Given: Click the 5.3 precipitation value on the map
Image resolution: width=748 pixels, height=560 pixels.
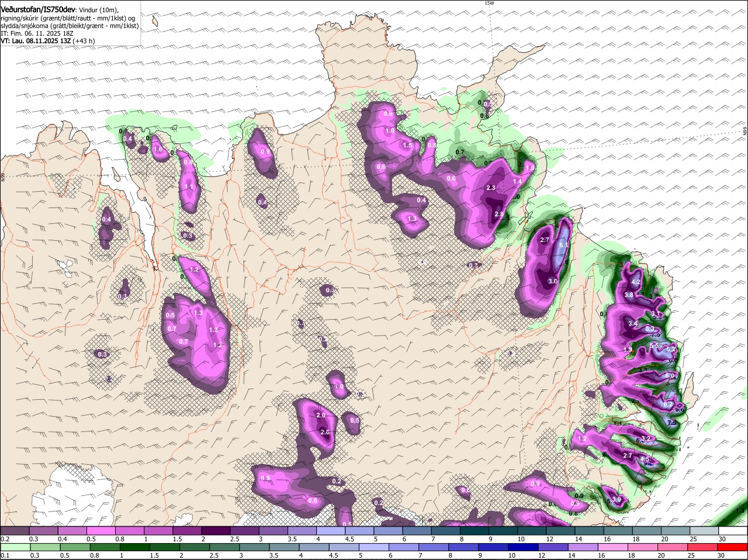Looking at the screenshot, I should tap(650, 329).
